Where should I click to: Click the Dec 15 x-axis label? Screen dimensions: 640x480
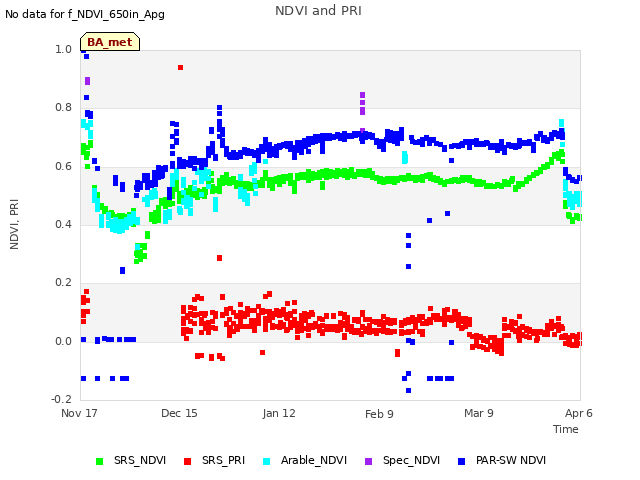pos(179,413)
